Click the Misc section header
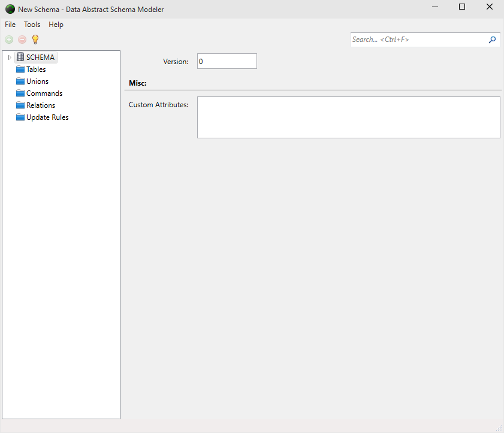This screenshot has width=504, height=433. coord(138,83)
